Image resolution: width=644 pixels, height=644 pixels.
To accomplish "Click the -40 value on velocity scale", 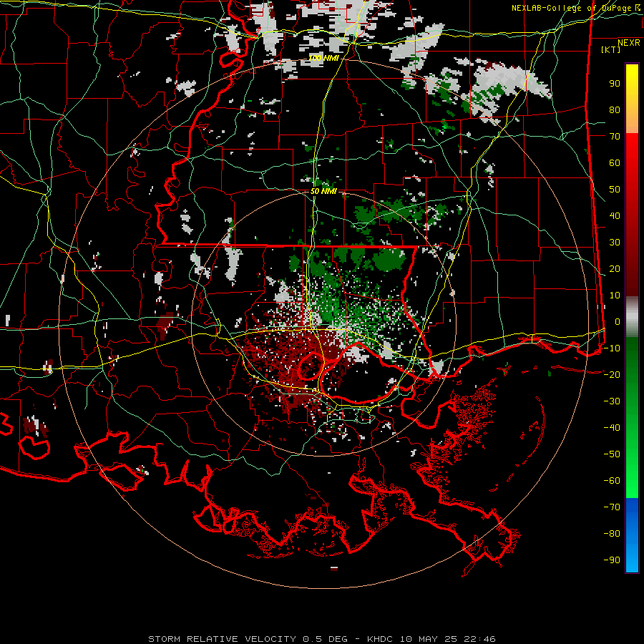I will click(612, 428).
